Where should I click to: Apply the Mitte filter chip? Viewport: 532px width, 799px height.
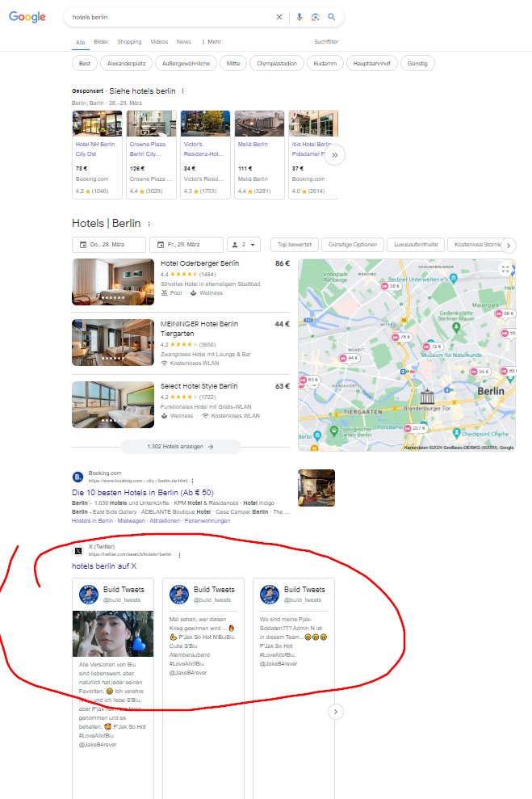pyautogui.click(x=233, y=64)
